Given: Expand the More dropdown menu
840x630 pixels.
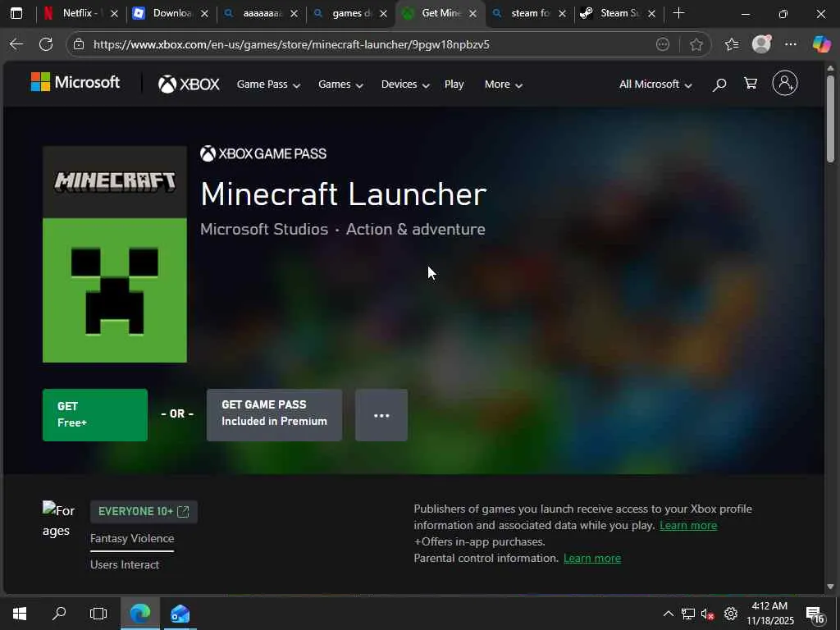Looking at the screenshot, I should point(504,84).
